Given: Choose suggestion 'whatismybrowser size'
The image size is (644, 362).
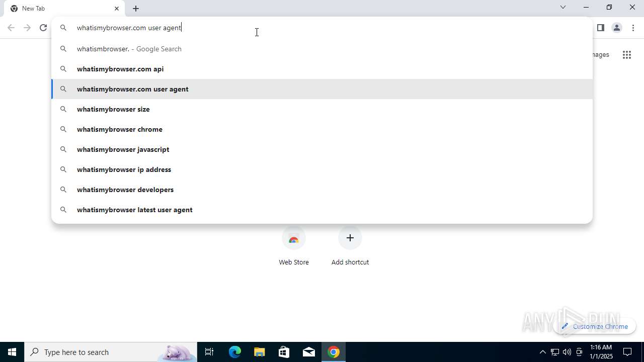Looking at the screenshot, I should point(322,109).
